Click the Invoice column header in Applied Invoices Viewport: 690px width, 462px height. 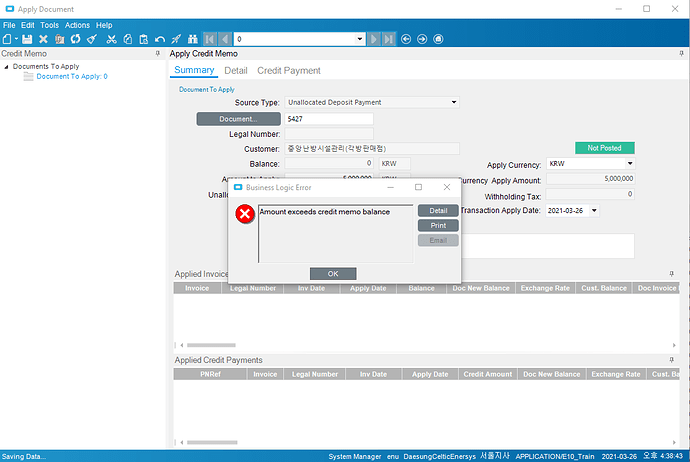click(197, 288)
